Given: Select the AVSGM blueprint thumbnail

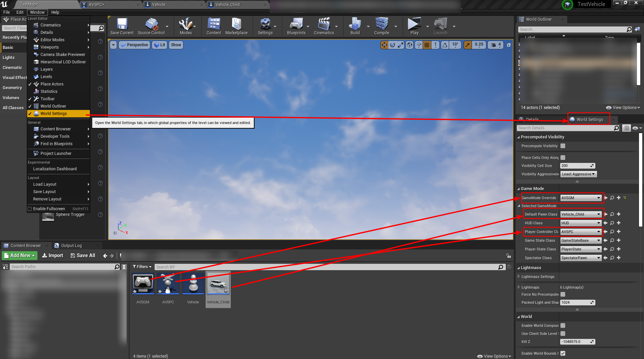Looking at the screenshot, I should click(143, 284).
